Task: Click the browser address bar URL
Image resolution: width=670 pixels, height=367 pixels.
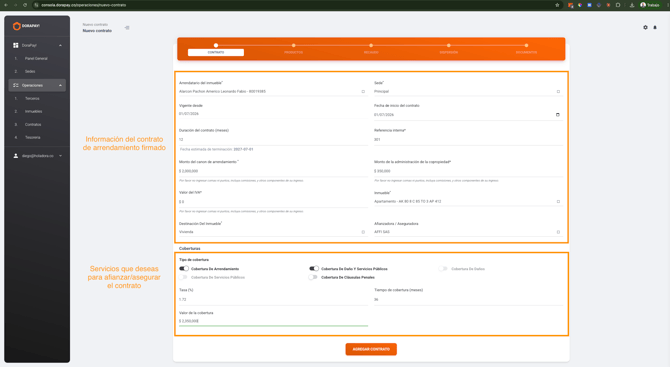Action: [x=83, y=5]
